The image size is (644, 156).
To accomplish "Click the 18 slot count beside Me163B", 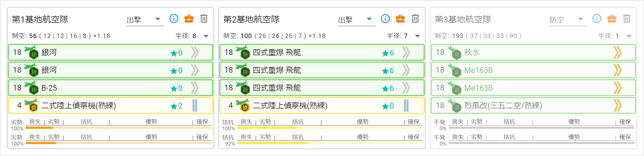I will pyautogui.click(x=440, y=70).
